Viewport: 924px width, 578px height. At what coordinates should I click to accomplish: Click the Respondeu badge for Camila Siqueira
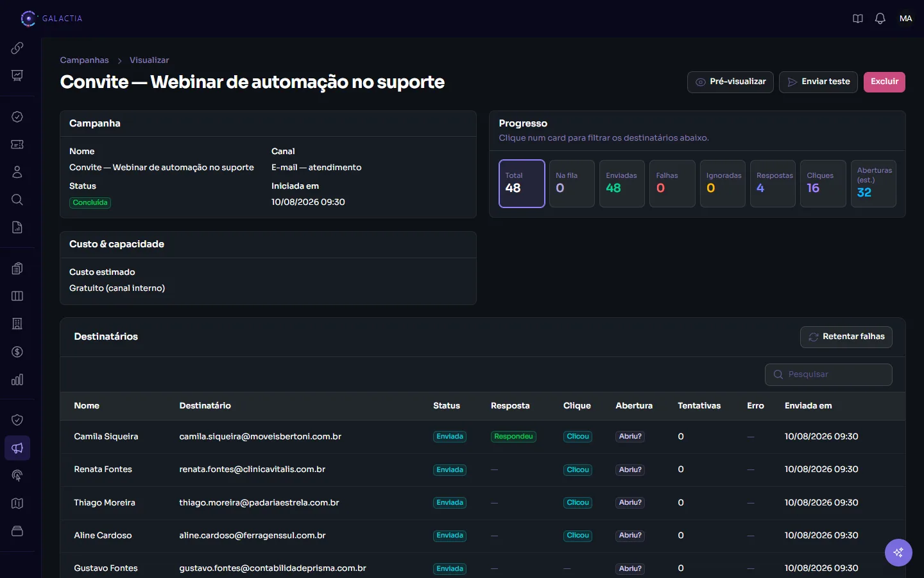click(x=513, y=437)
